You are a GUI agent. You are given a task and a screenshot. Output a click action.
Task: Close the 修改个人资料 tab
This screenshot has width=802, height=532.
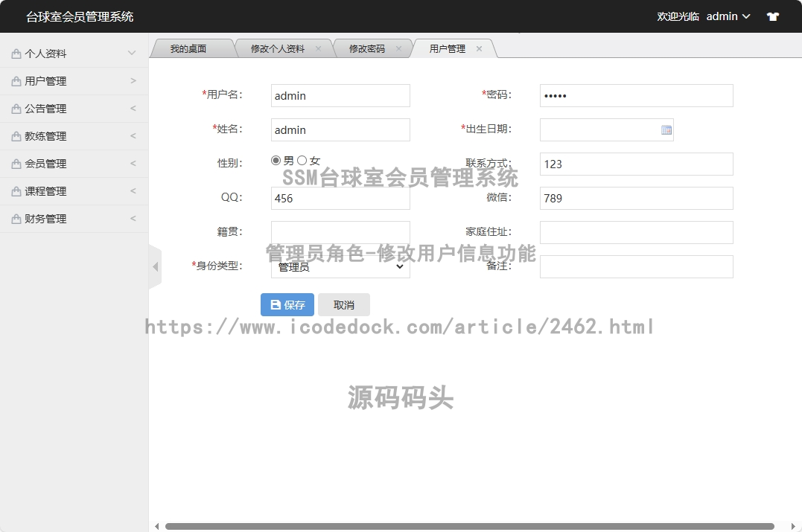(318, 48)
